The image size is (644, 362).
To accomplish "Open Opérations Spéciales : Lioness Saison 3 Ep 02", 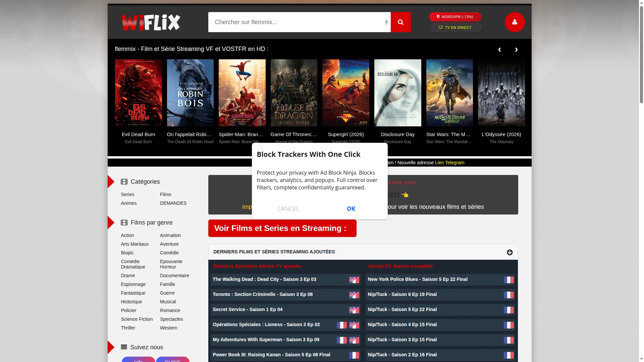I will click(x=286, y=325).
